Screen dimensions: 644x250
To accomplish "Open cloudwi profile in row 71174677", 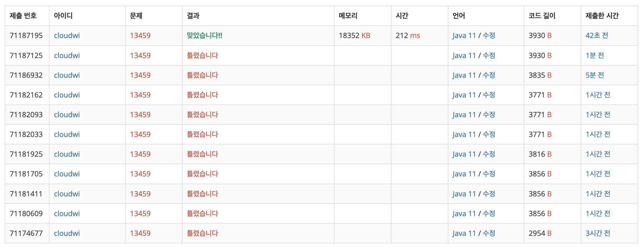I will (x=67, y=233).
